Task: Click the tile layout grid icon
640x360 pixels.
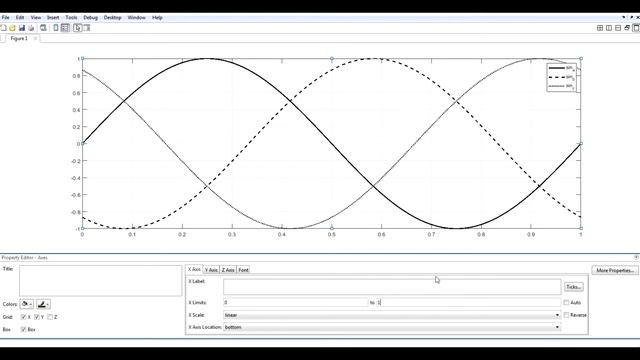Action: pyautogui.click(x=600, y=28)
